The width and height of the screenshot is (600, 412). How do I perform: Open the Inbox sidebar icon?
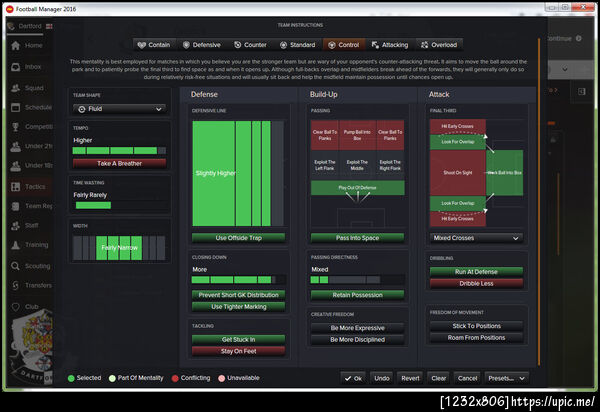[x=15, y=67]
